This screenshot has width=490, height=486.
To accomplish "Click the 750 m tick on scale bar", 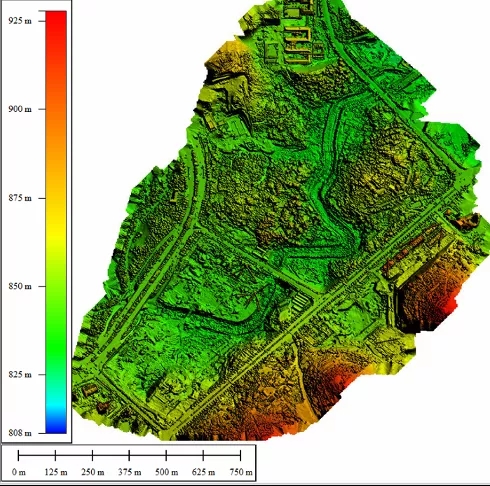I will coord(240,455).
